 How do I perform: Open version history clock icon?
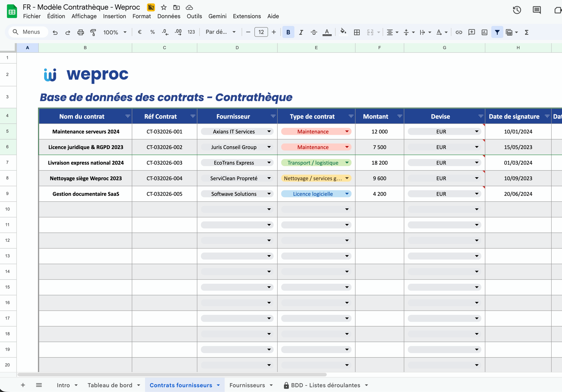517,10
